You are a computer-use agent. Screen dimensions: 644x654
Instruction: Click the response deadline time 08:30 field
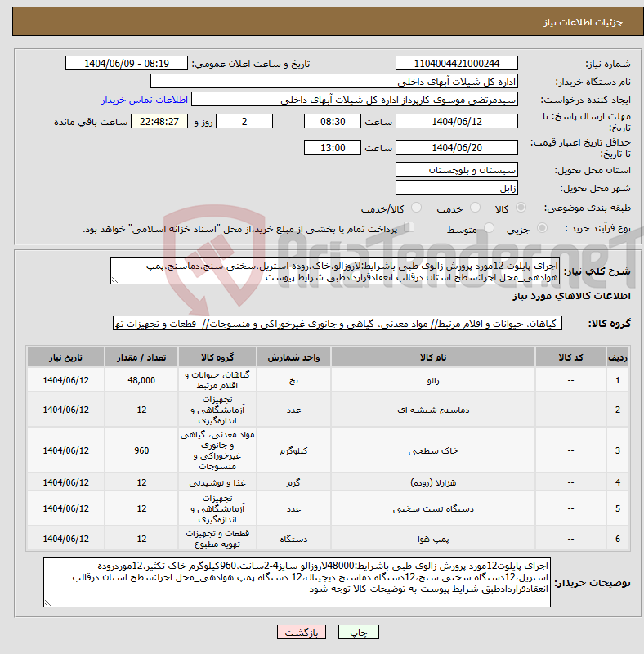(x=333, y=121)
